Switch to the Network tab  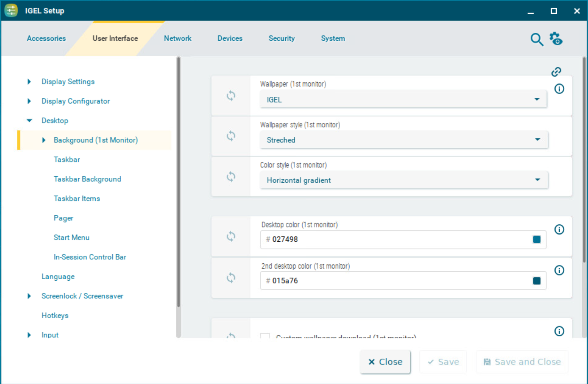[x=177, y=39]
